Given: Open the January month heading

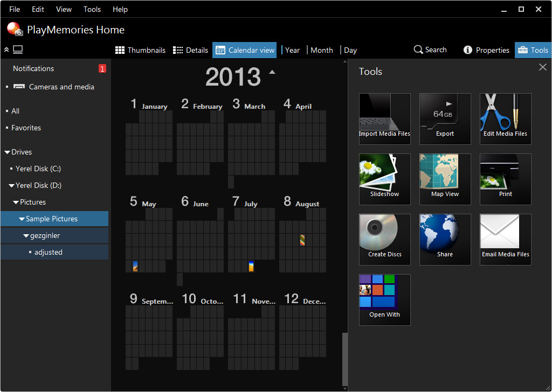Looking at the screenshot, I should click(149, 104).
